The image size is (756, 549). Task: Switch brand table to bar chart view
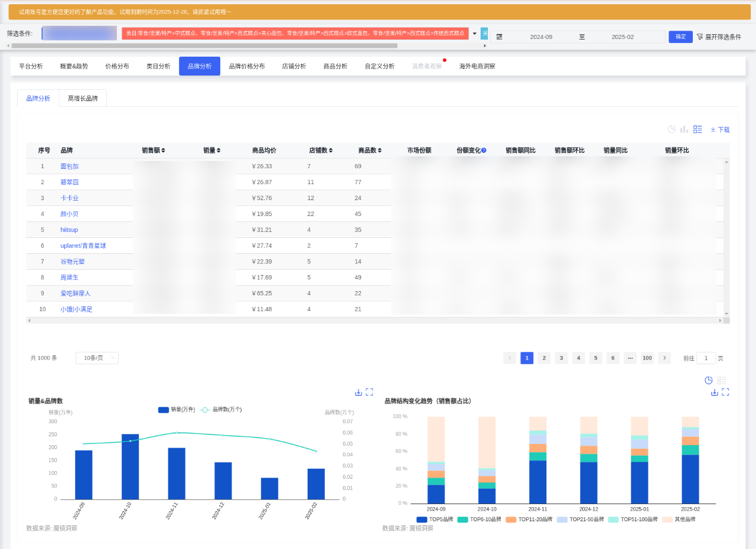[685, 129]
